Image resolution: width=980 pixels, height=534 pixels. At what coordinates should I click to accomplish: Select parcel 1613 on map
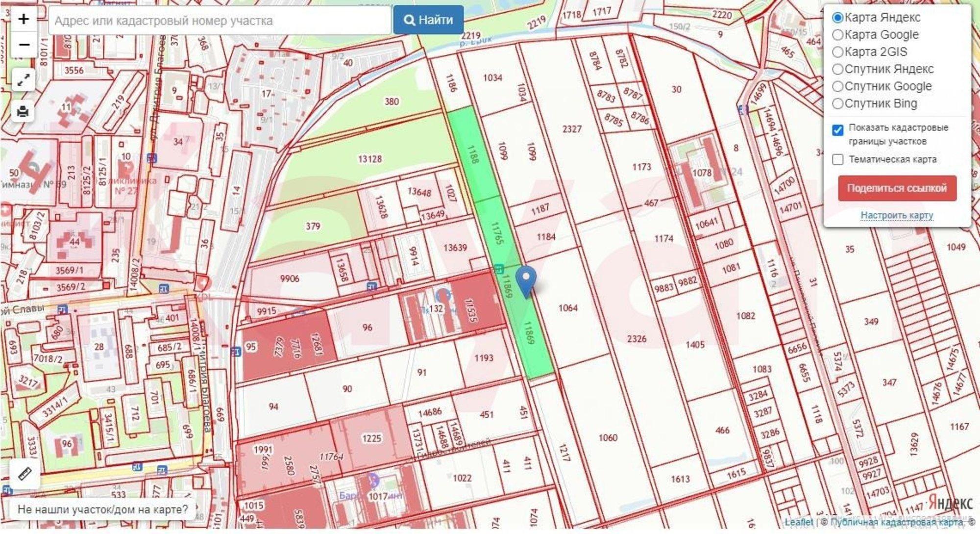coord(680,479)
